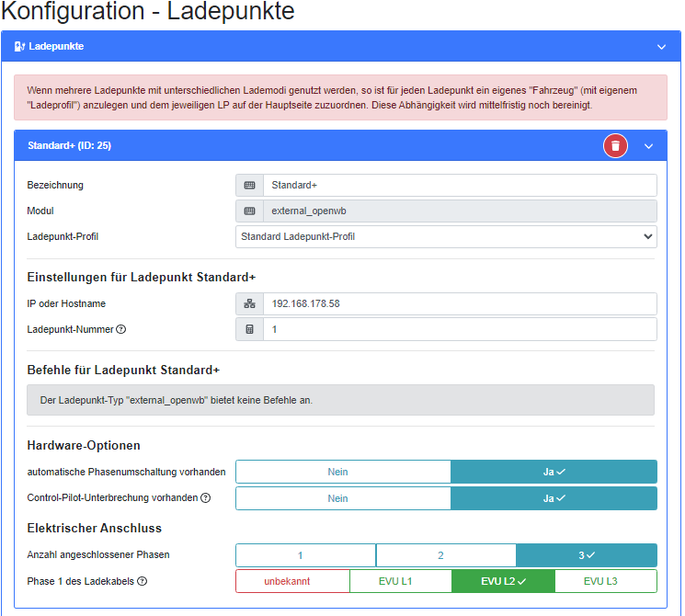Click the charging station icon beside Ladepunkte header
Viewport: 685px width, 616px height.
19,46
